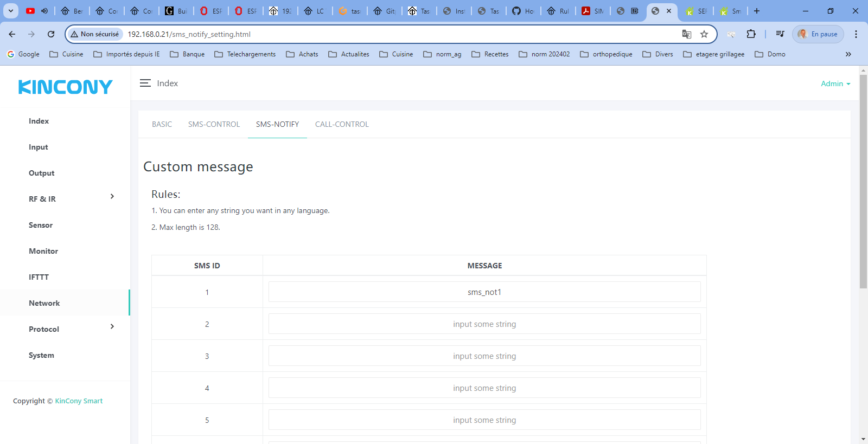
Task: Click the message field for SMS ID 2
Action: pyautogui.click(x=484, y=324)
